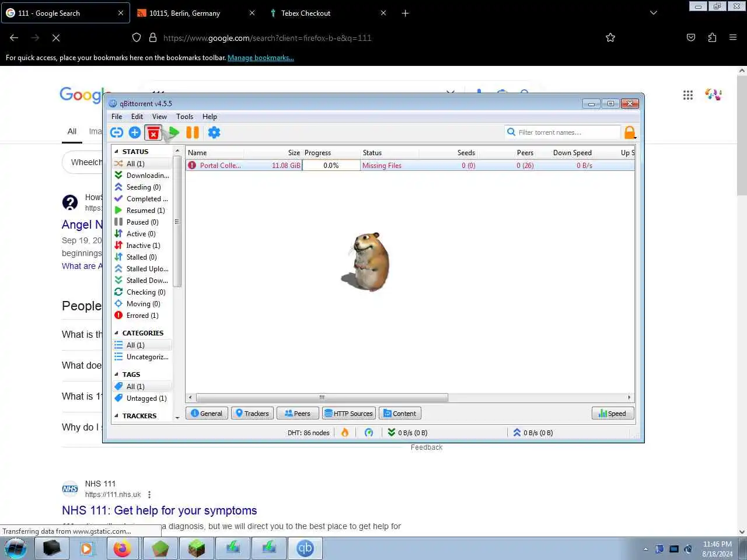Click the qBittorrent taskbar icon

[x=305, y=548]
